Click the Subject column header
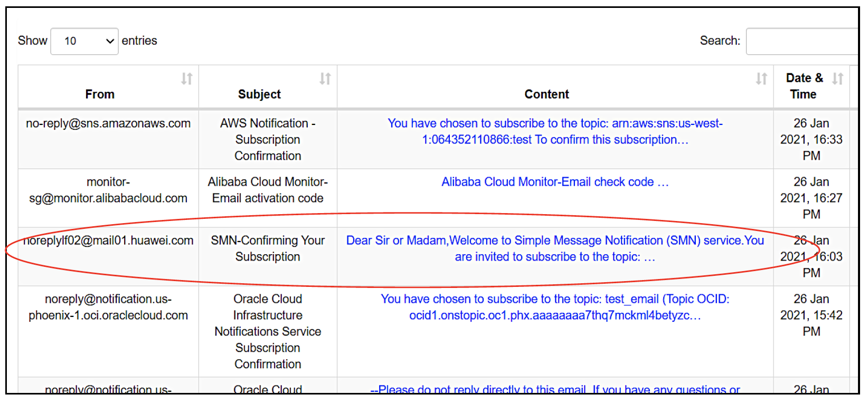The height and width of the screenshot is (404, 868). (x=268, y=87)
